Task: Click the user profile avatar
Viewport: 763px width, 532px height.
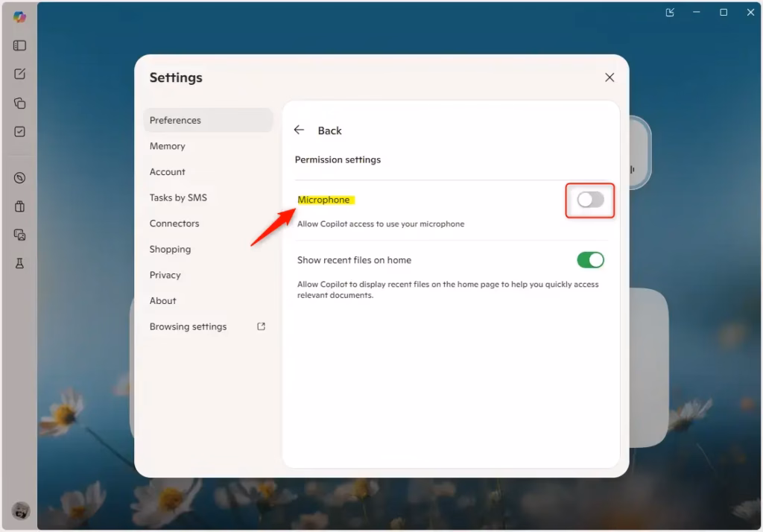Action: tap(20, 511)
